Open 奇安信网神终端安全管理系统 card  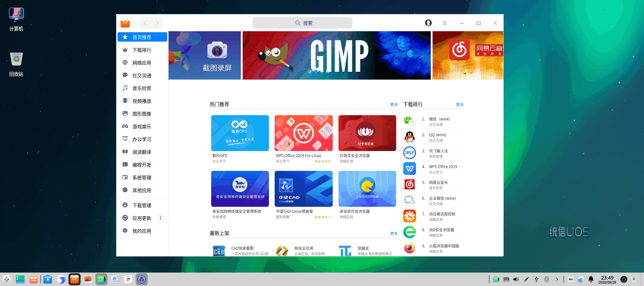tap(240, 189)
